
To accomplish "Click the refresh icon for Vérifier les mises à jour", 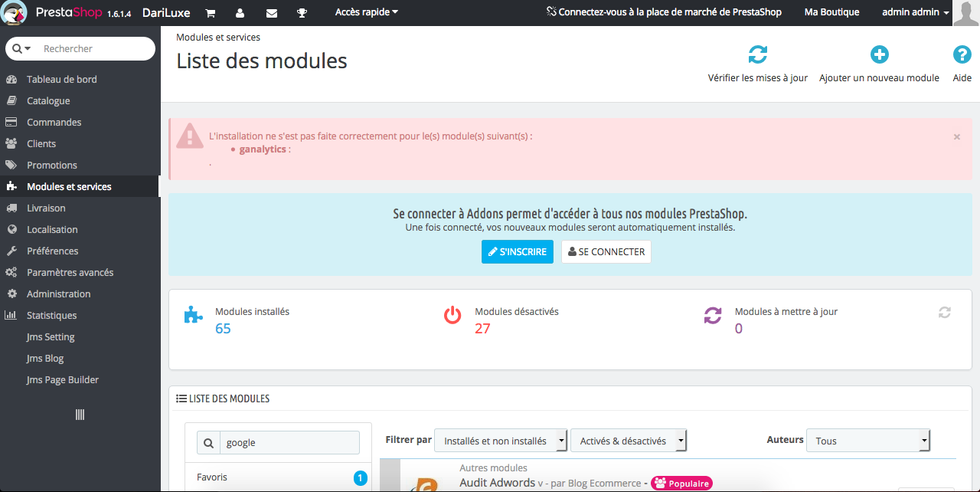I will click(758, 54).
